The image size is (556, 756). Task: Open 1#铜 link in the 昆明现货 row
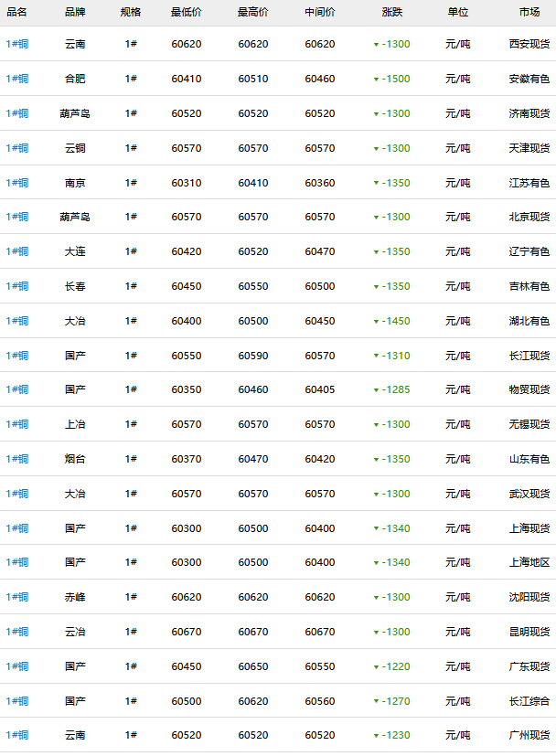pos(17,632)
